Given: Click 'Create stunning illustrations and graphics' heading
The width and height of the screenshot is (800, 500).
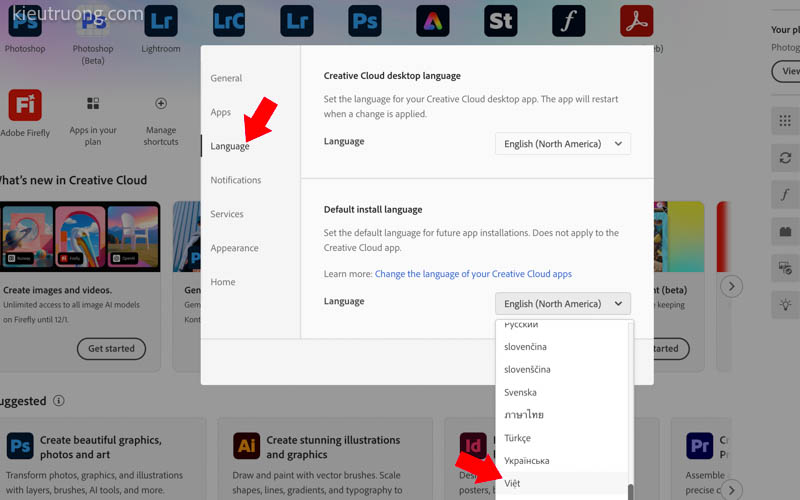Looking at the screenshot, I should (x=333, y=447).
